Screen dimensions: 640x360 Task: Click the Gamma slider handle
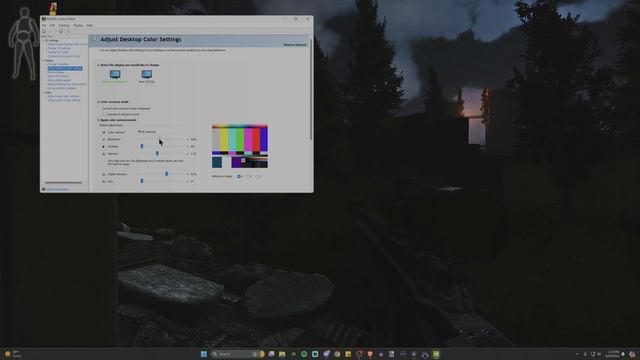tap(157, 153)
